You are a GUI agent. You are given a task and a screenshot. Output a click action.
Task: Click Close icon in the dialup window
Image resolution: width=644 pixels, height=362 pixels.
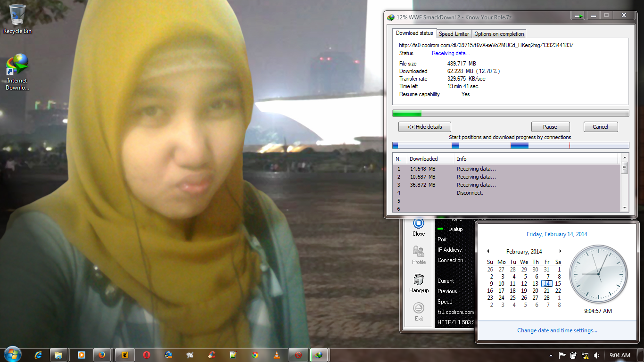click(x=419, y=227)
